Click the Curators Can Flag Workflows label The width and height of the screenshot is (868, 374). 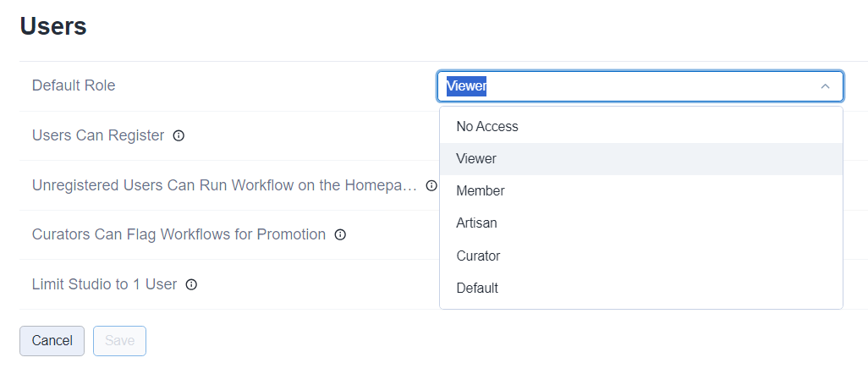(x=179, y=234)
